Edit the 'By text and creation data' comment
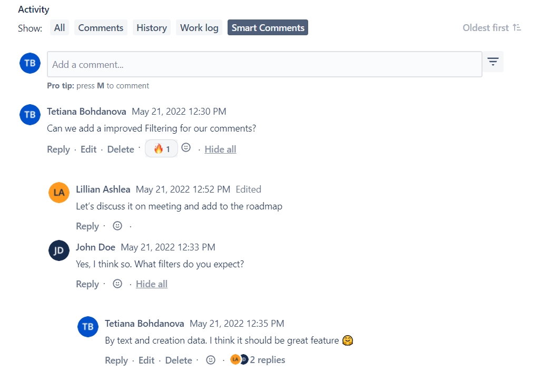This screenshot has width=541, height=392. tap(146, 360)
